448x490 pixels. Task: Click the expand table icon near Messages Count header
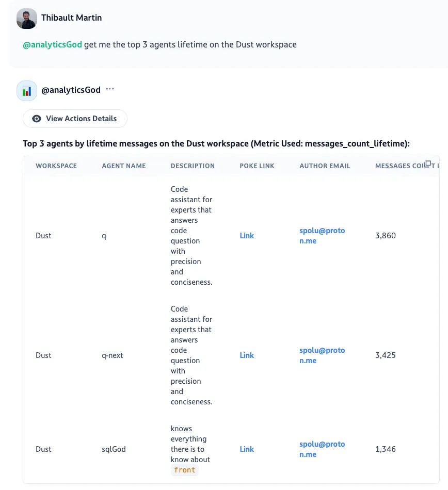click(427, 164)
